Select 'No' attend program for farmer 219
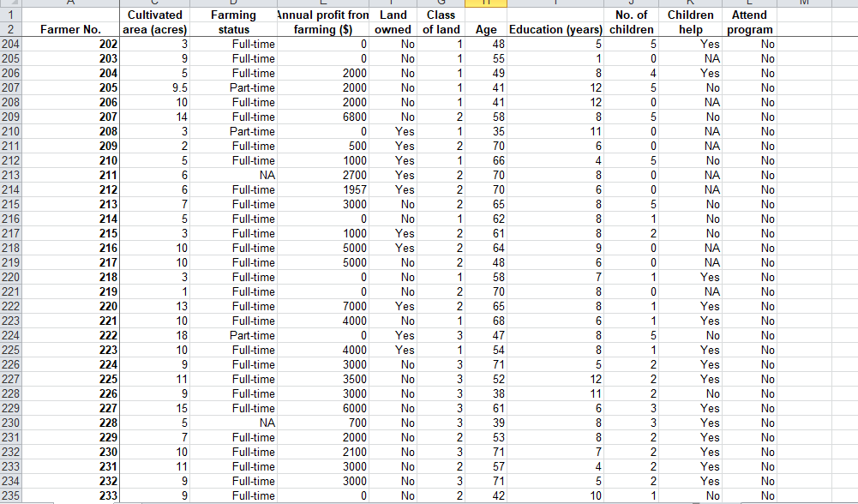 [750, 291]
